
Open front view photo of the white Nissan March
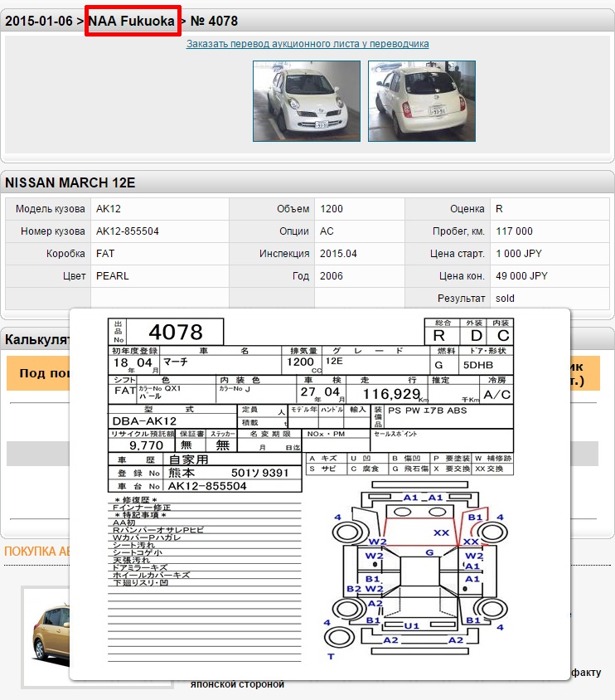coord(307,101)
